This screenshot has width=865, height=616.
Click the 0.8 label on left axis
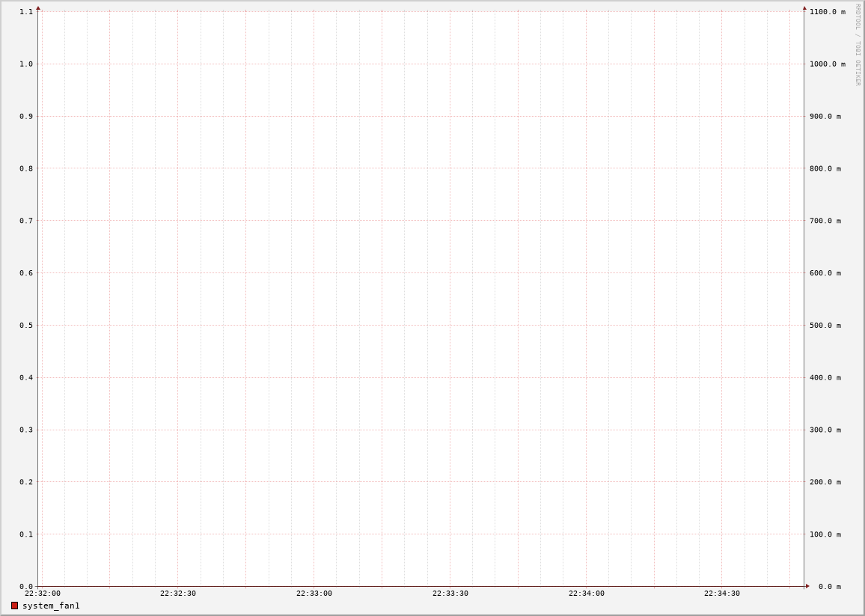coord(26,168)
